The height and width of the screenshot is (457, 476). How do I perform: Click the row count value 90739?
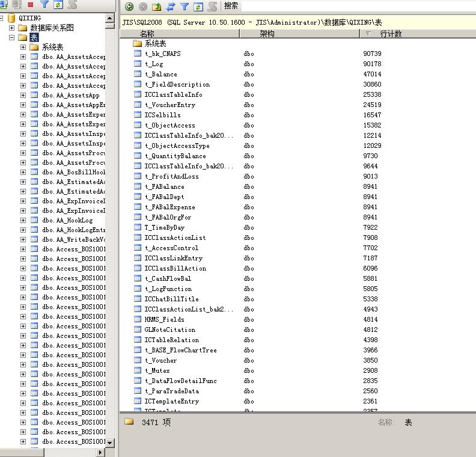coord(372,54)
